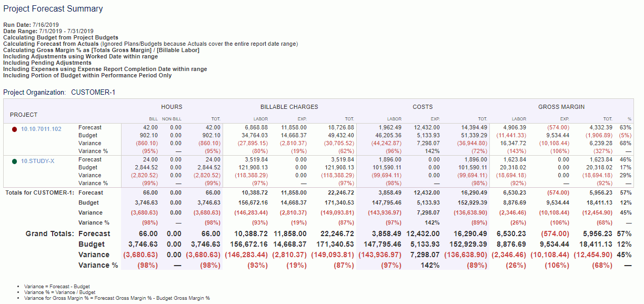Click the Totals for CUSTOMER-1 label
This screenshot has width=644, height=304.
(39, 192)
